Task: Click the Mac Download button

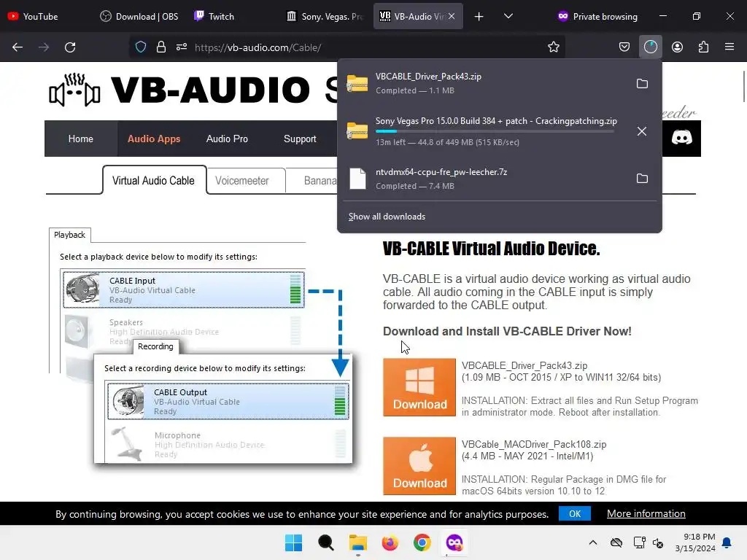Action: click(x=419, y=466)
